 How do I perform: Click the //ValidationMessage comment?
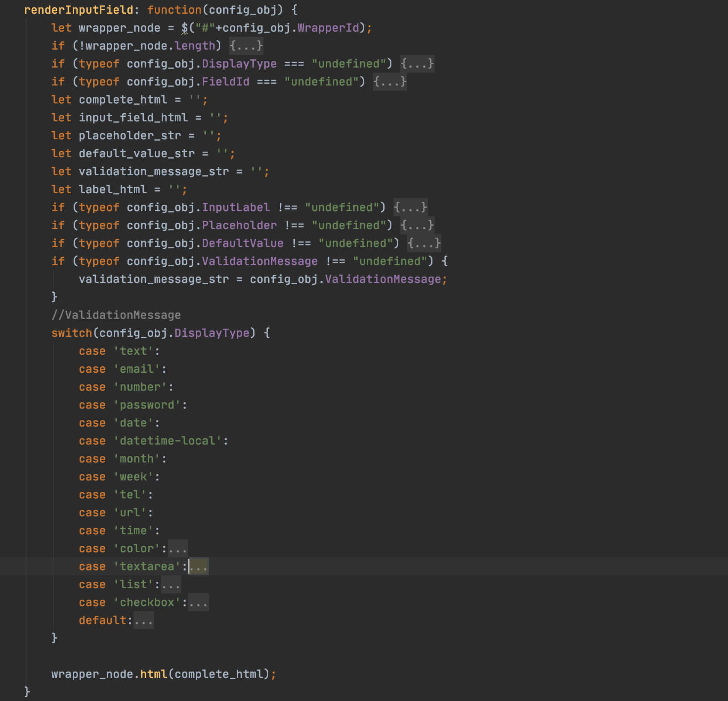(x=116, y=315)
